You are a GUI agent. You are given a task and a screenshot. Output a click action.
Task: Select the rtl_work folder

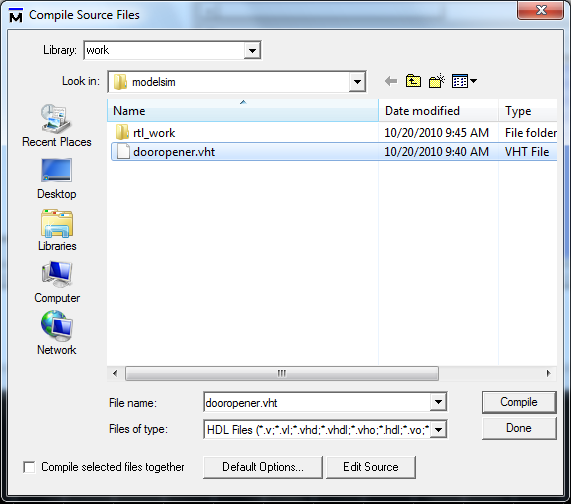(154, 133)
